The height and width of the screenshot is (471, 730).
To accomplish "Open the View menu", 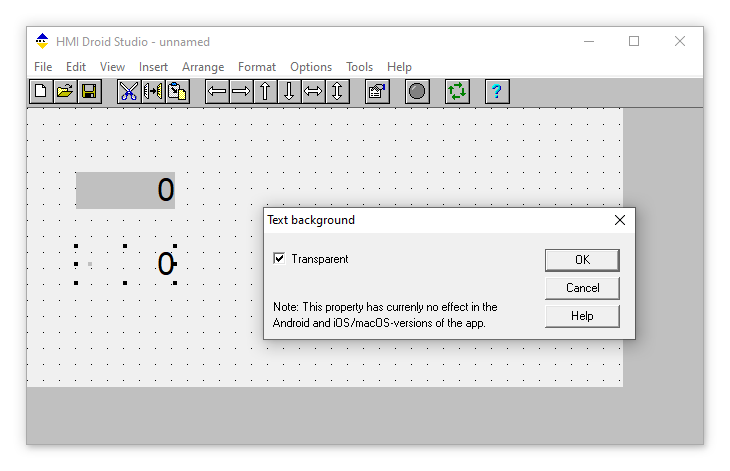I will click(x=112, y=67).
